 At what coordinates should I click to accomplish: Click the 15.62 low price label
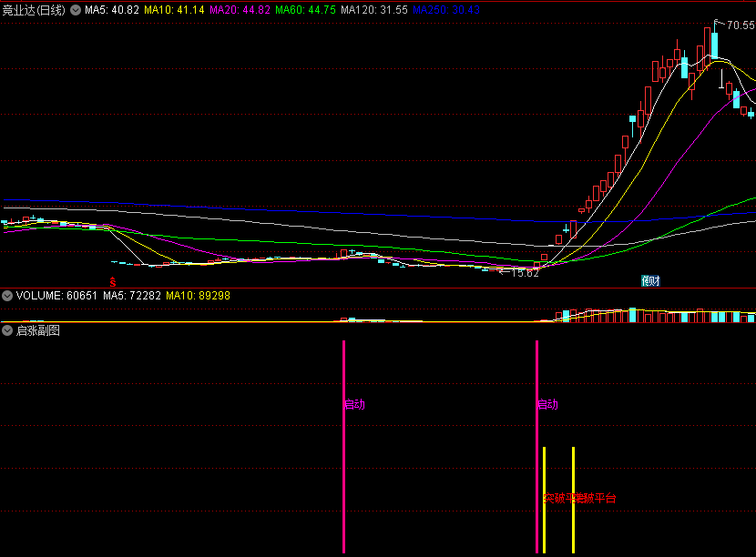click(x=525, y=273)
